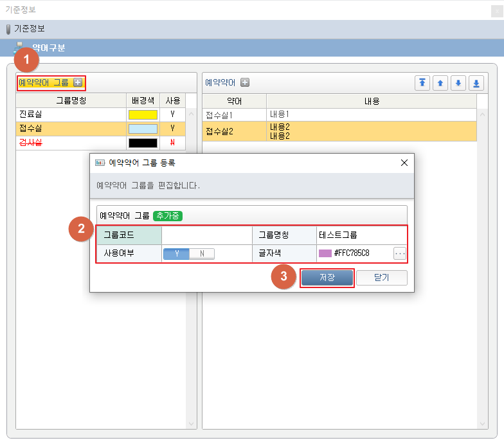Set 사용여부 toggle to Y
Viewport: 504px width, 445px height.
pyautogui.click(x=176, y=253)
